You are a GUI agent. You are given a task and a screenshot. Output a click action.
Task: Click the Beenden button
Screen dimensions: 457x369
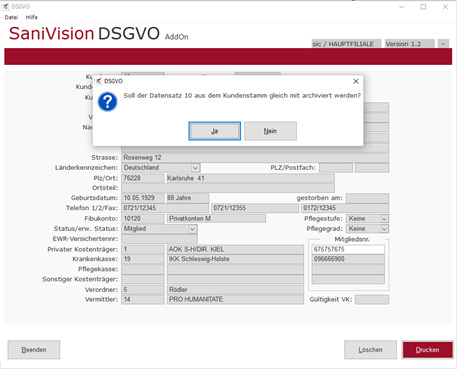[34, 350]
